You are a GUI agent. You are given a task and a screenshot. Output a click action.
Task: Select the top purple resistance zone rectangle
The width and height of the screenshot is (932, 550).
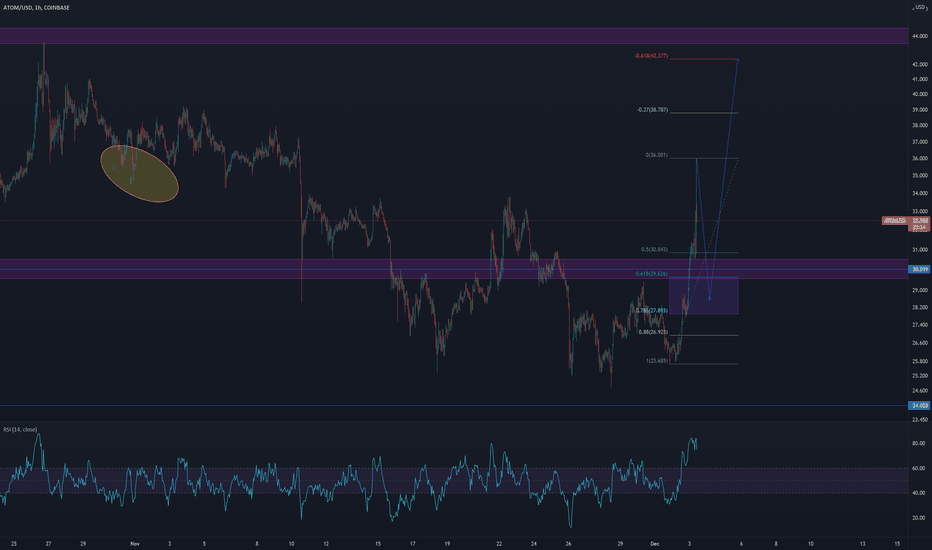click(454, 36)
